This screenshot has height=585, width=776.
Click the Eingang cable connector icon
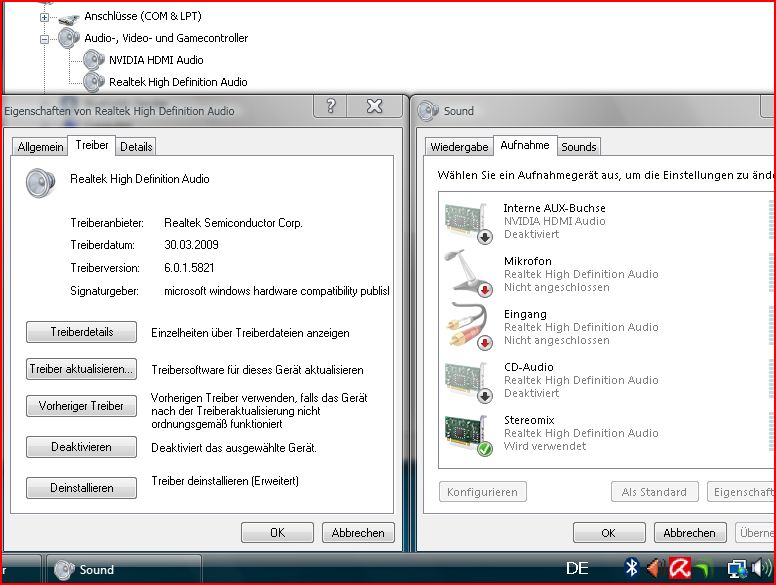pos(468,327)
